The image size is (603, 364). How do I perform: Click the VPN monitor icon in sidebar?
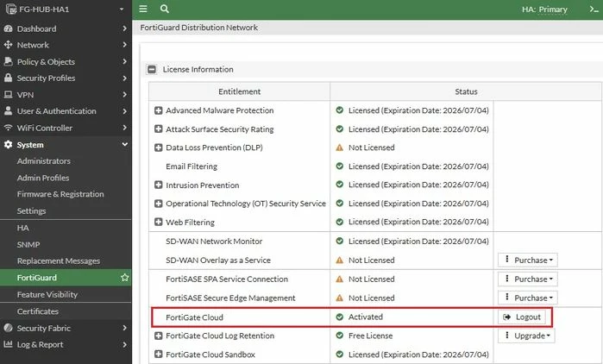coord(8,95)
